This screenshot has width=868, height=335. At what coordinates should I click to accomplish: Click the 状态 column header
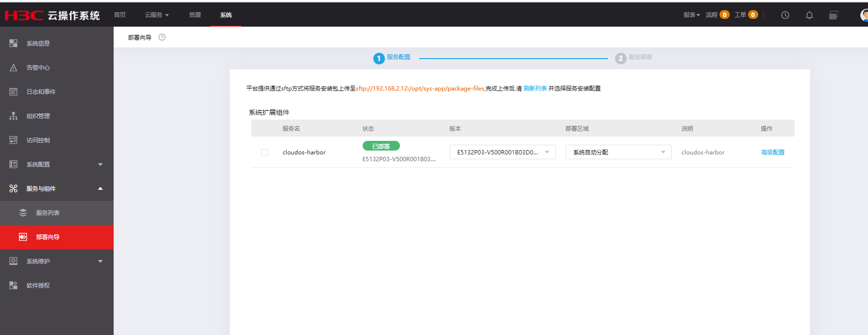[x=368, y=129]
